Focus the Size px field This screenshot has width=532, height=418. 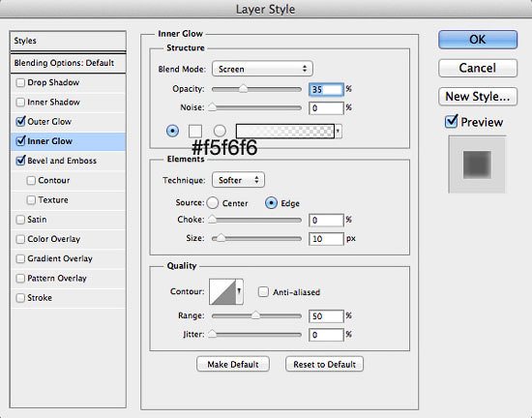(x=326, y=239)
